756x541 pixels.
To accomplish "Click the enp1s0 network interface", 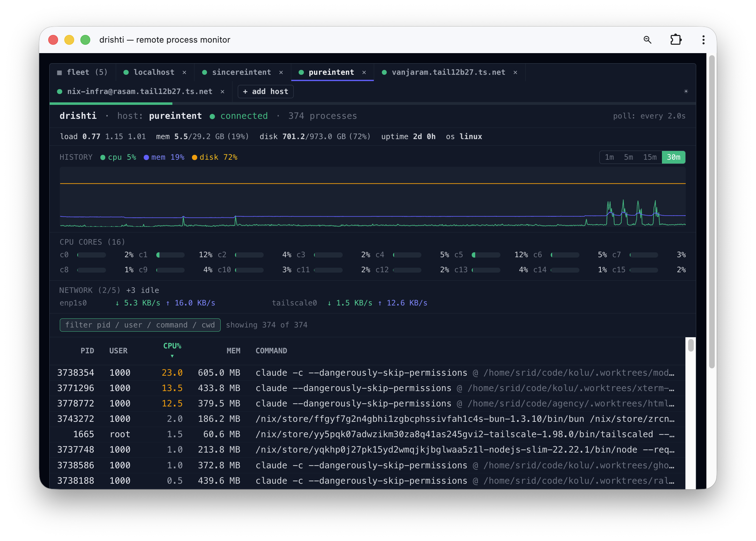I will (73, 303).
